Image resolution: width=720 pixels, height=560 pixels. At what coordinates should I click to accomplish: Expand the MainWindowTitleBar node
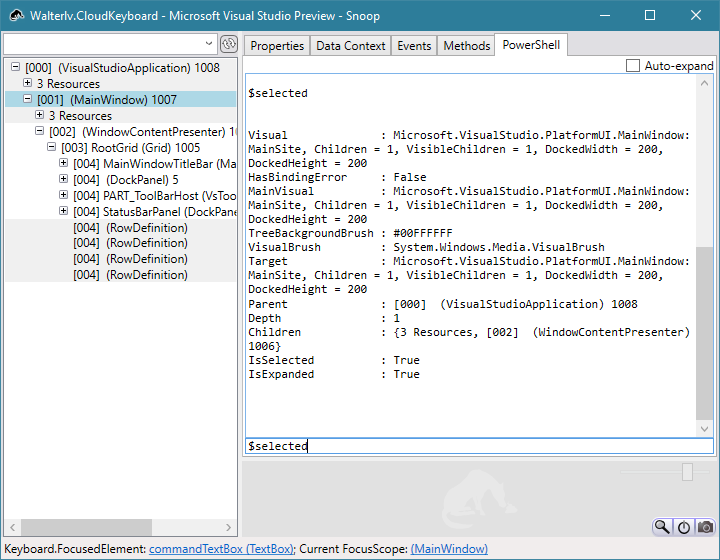[63, 163]
